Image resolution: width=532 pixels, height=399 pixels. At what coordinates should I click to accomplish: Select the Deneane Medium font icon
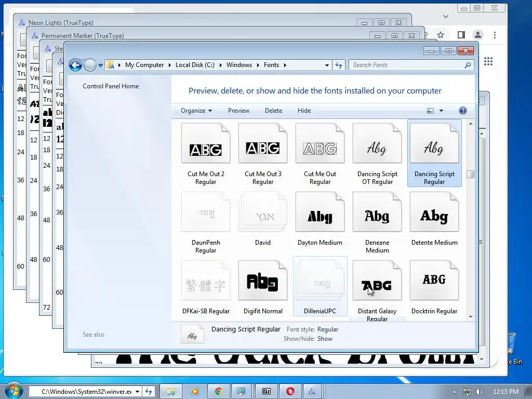[377, 212]
